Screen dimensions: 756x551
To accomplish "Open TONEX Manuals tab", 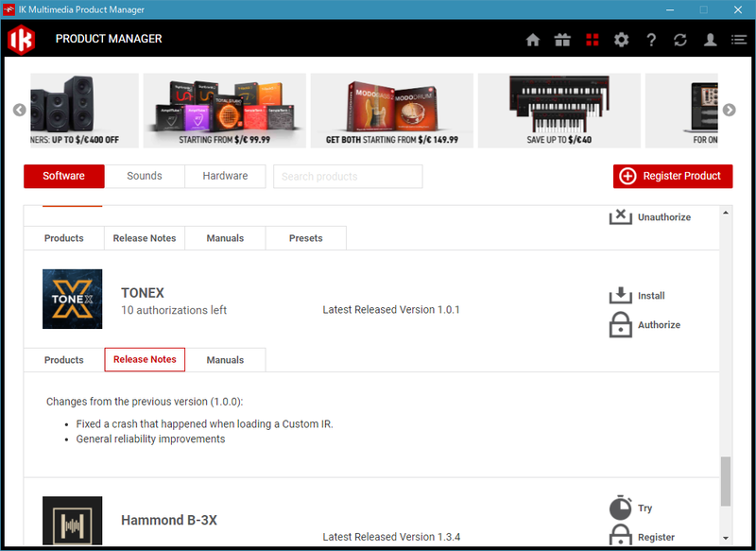I will pos(225,360).
